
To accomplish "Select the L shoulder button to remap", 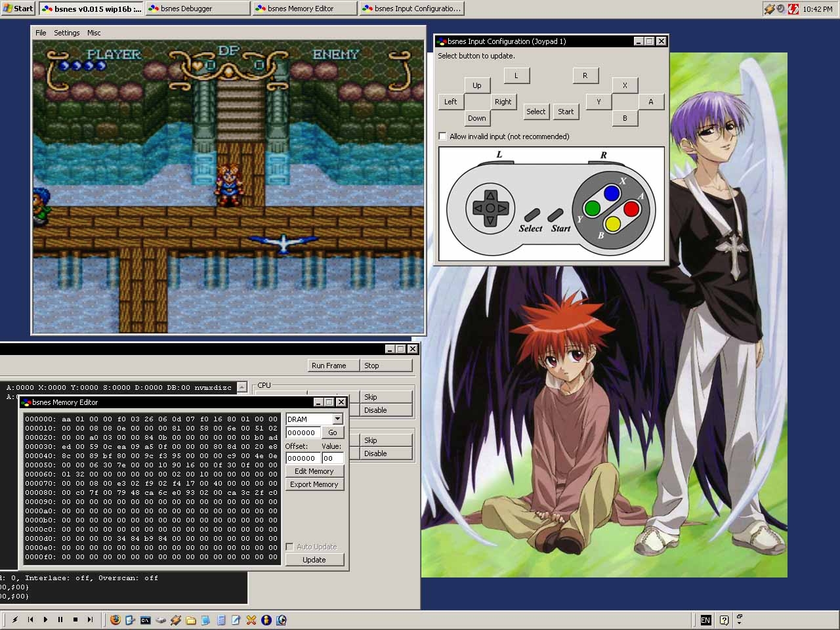I will click(x=516, y=75).
